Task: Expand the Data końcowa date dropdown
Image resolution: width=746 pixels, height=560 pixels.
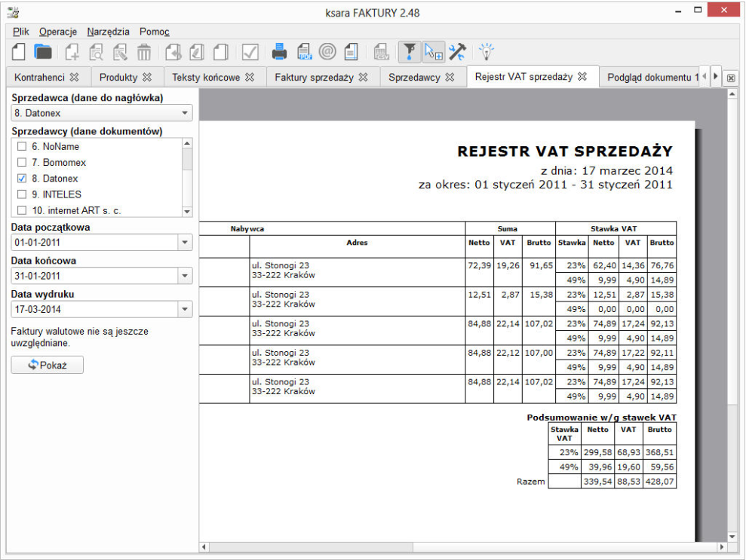Action: coord(185,276)
